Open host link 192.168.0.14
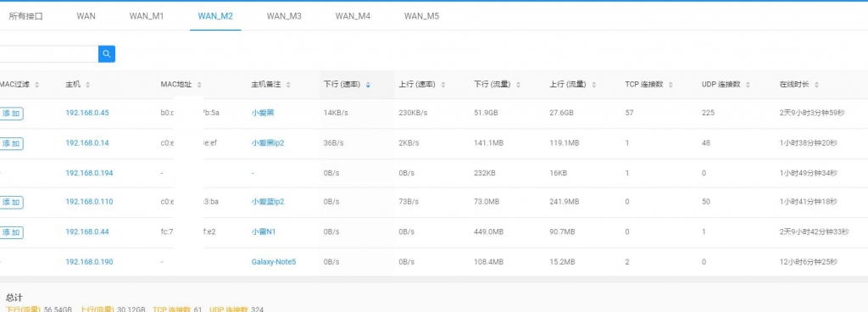The height and width of the screenshot is (312, 868). (x=87, y=142)
